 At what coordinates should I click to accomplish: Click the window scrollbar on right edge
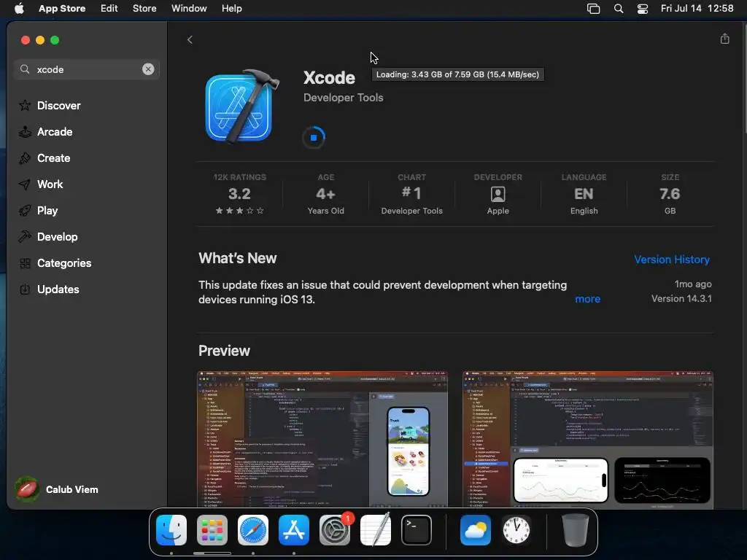point(745,79)
